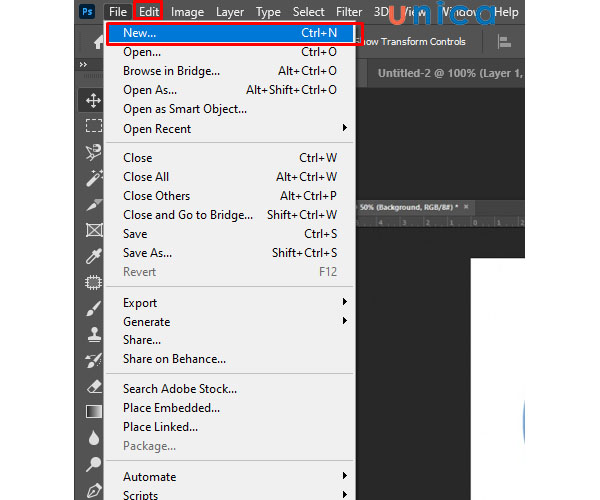Click Place Embedded... menu entry
This screenshot has width=600, height=500.
pyautogui.click(x=171, y=408)
